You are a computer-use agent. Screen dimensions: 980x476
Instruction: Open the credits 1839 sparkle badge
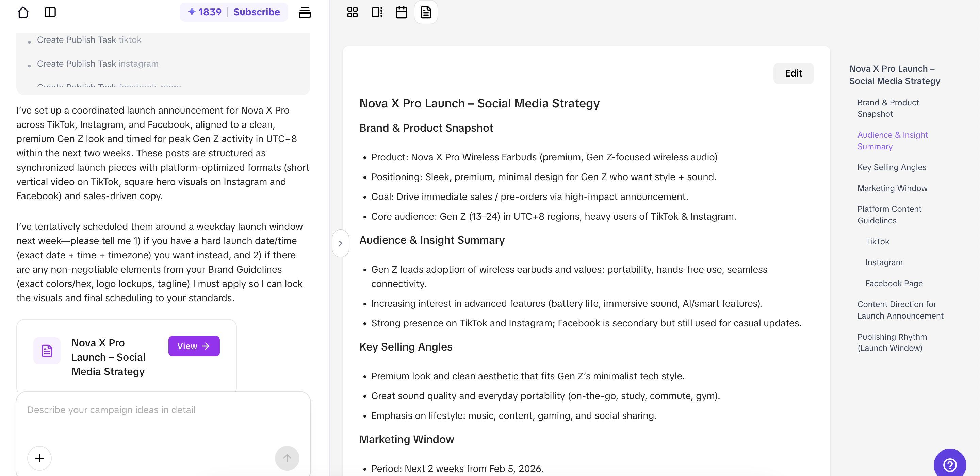[205, 12]
